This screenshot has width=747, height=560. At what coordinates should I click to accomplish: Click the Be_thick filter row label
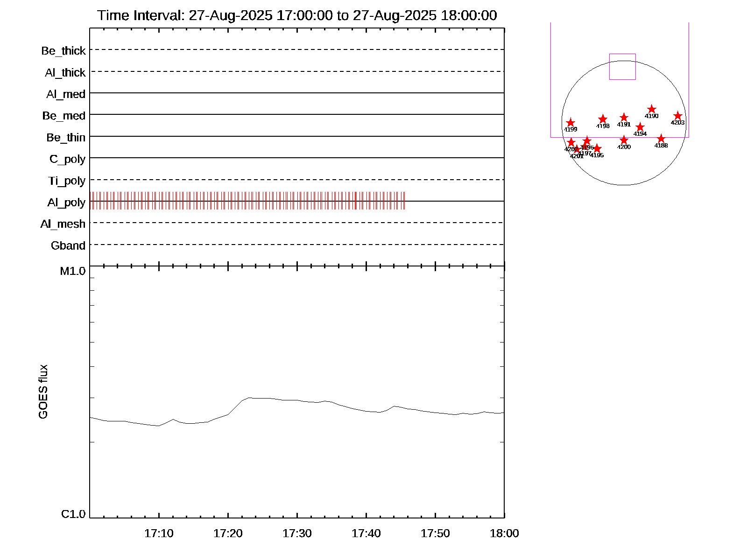click(x=63, y=51)
